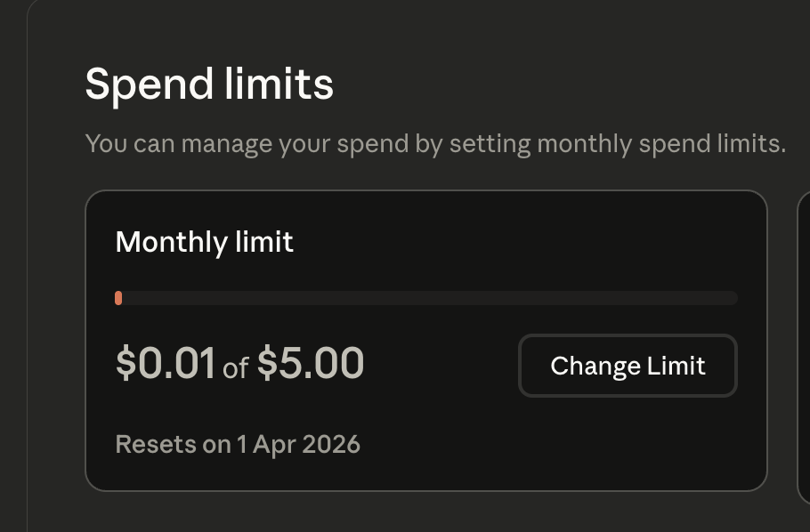Viewport: 810px width, 532px height.
Task: Click the "Spend limits" heading
Action: pos(209,85)
